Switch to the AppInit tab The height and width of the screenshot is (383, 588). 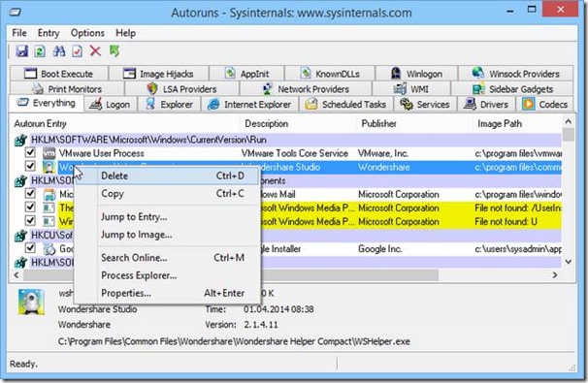pos(246,74)
